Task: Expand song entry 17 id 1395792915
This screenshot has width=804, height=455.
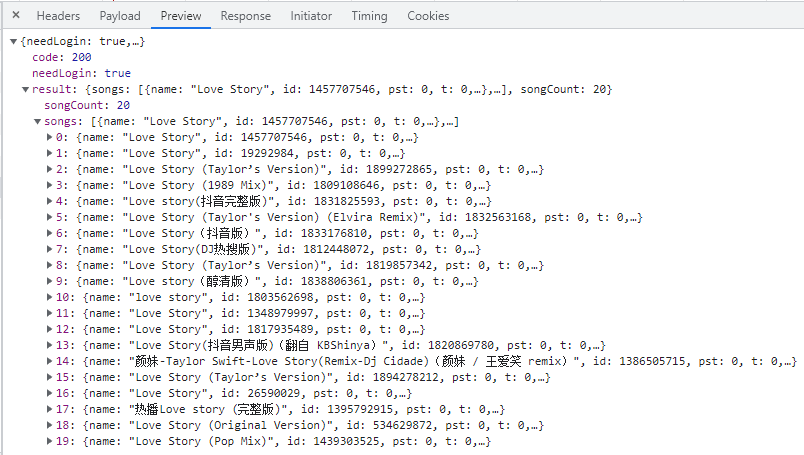Action: tap(50, 409)
